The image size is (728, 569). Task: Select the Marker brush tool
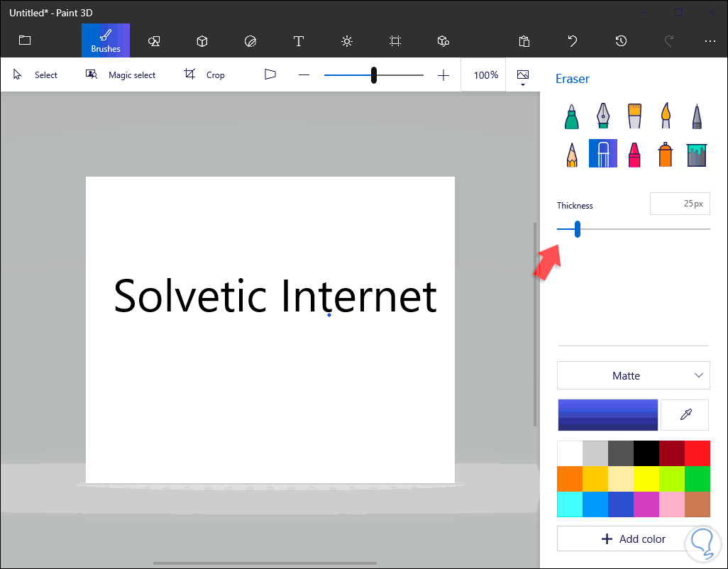pos(571,116)
